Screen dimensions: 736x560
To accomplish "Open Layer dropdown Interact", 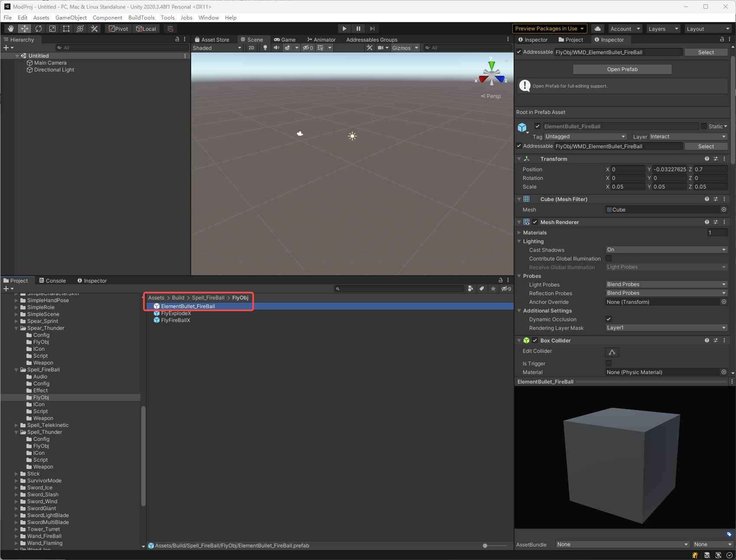I will pyautogui.click(x=688, y=137).
